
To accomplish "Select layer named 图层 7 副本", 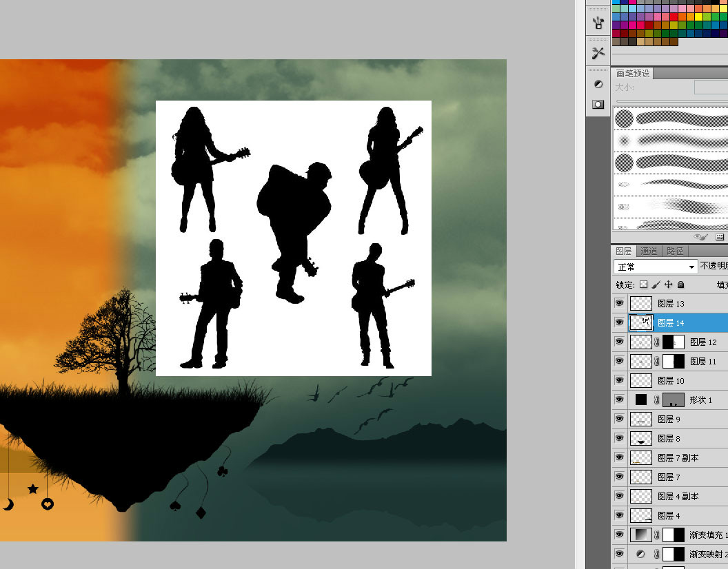I will pos(678,458).
